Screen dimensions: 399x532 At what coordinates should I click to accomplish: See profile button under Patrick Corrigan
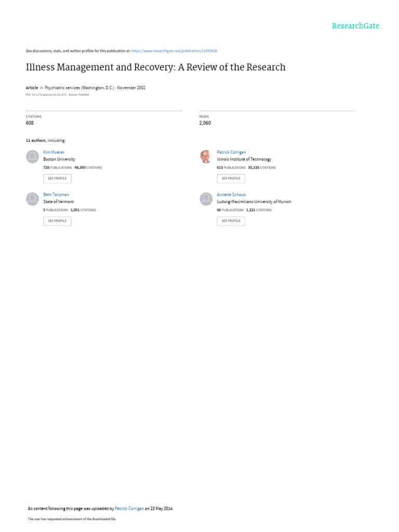tap(231, 179)
